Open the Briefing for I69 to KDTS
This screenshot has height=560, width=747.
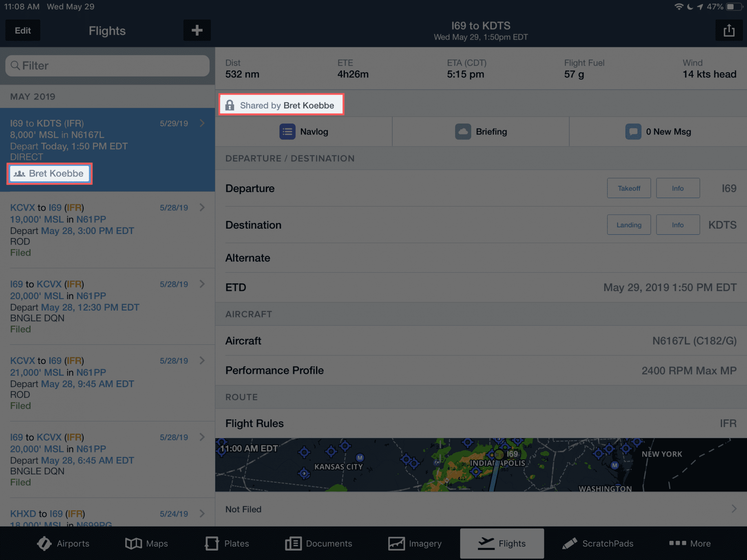481,131
